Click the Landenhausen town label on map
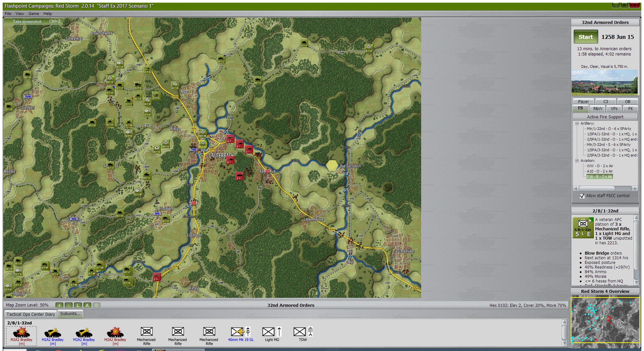Screen dimensions: 644x351 [x=313, y=219]
